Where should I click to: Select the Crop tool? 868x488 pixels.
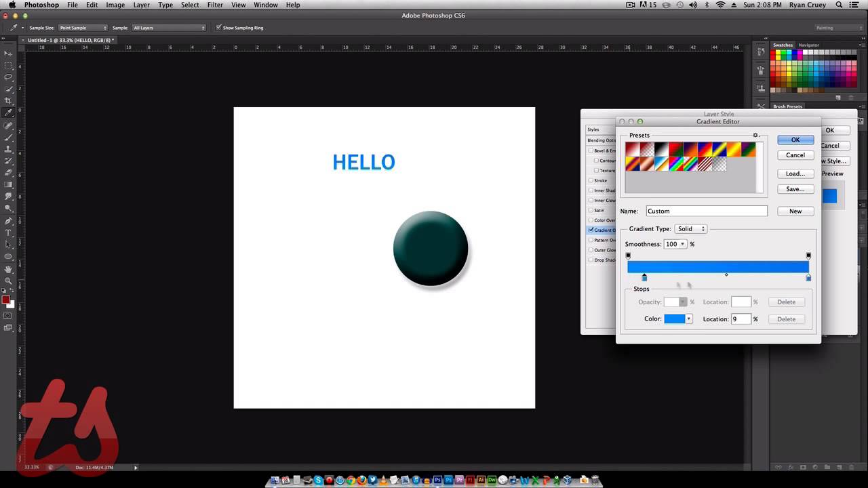(x=8, y=101)
